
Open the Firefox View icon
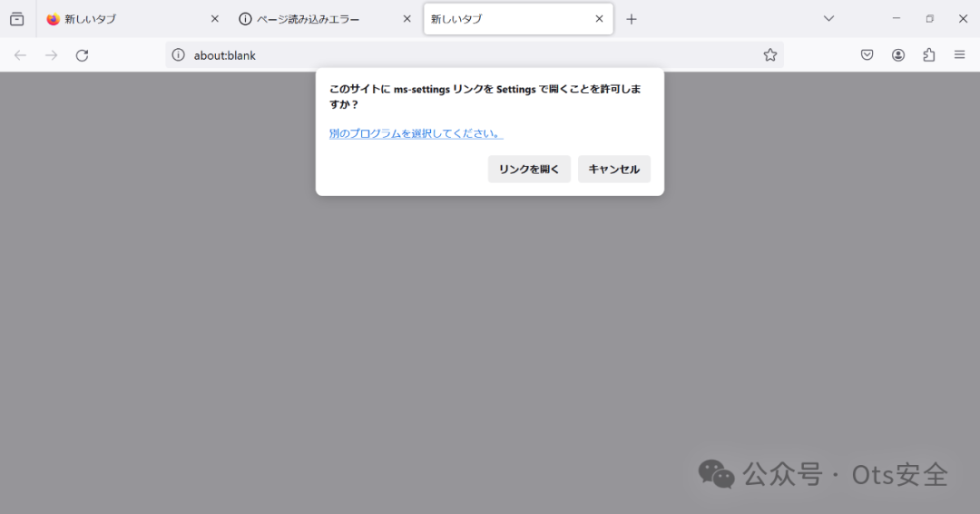pyautogui.click(x=17, y=19)
